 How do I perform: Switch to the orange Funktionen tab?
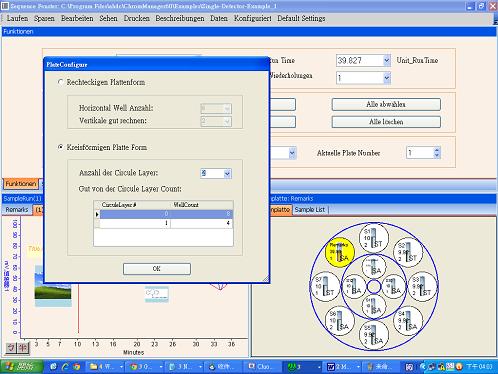tap(21, 184)
